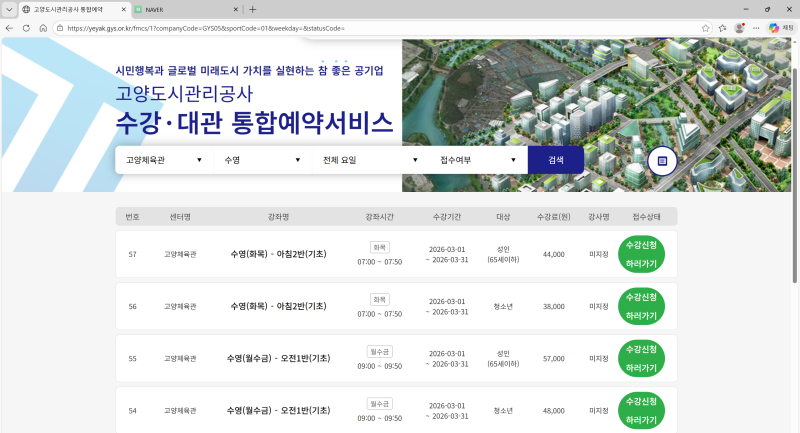Click 수영(화목) - 아침2반(기초) in row 56

click(x=278, y=306)
